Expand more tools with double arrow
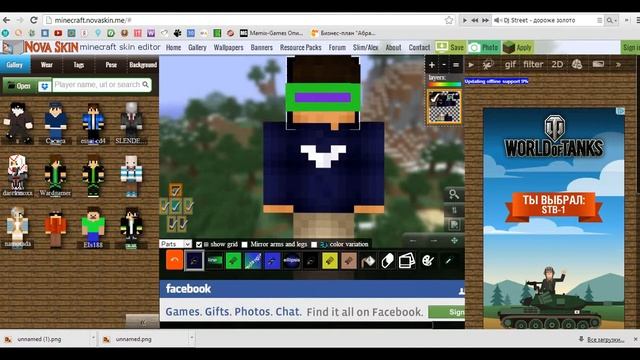640x360 pixels. [618, 64]
